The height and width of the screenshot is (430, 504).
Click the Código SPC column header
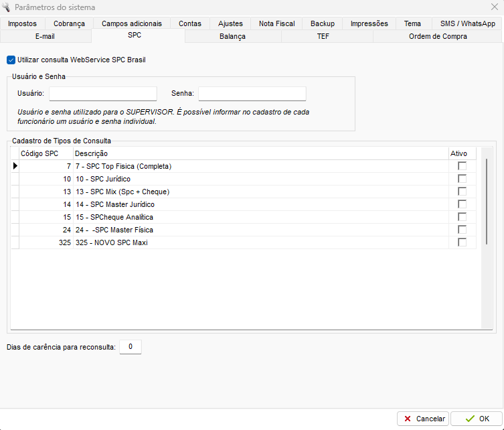click(x=46, y=153)
